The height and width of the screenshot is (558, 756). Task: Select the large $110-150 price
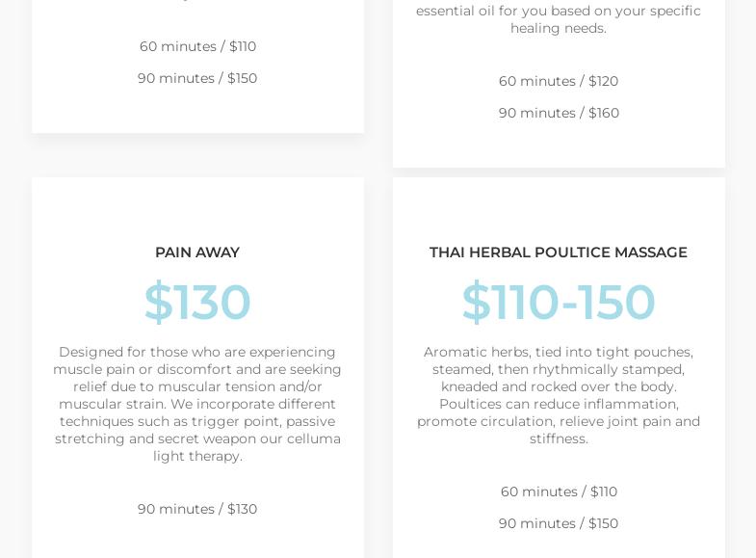(x=559, y=302)
